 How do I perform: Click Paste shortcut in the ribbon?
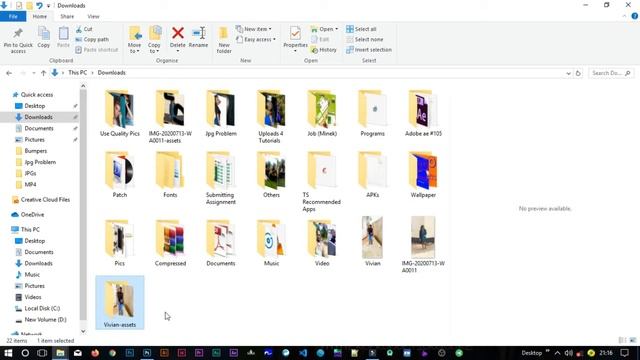click(x=97, y=50)
